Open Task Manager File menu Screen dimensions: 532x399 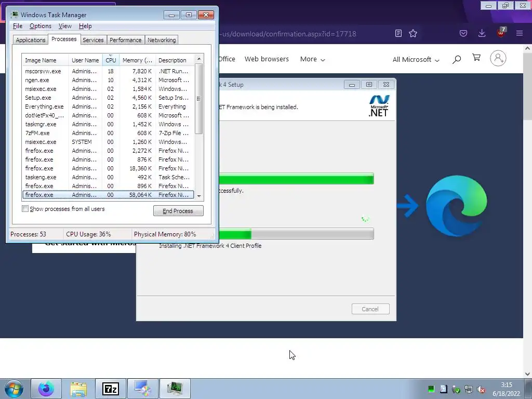pyautogui.click(x=18, y=26)
